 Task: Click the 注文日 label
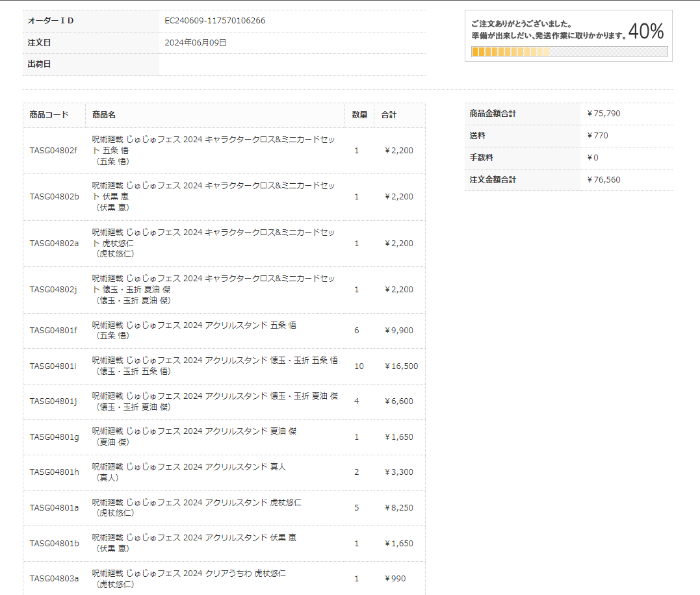click(x=39, y=42)
